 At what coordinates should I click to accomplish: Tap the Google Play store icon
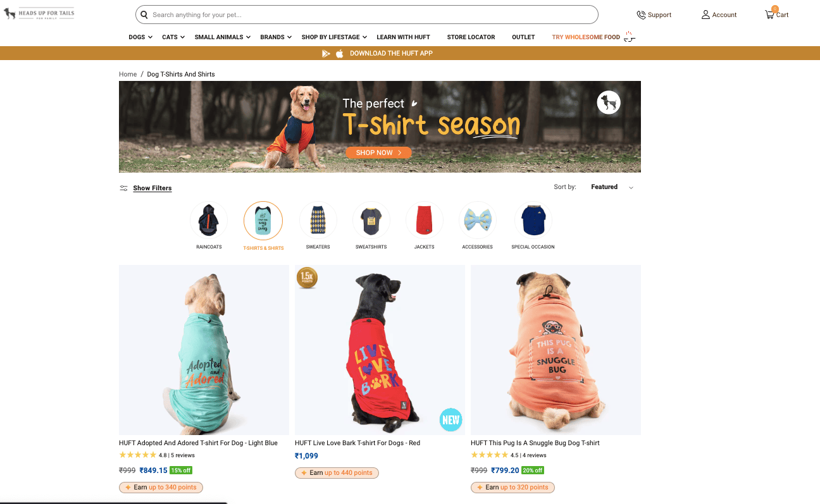326,54
